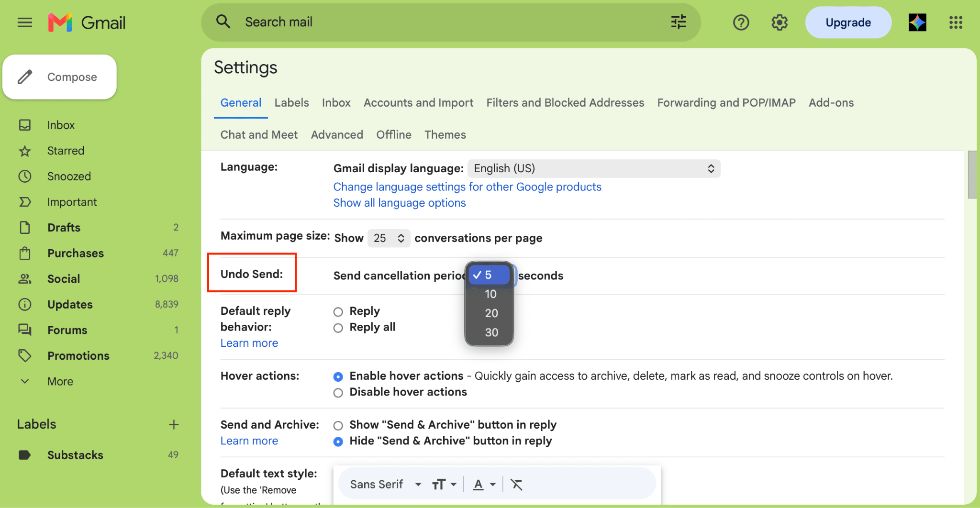Select Hide "Send & Archive" button option
This screenshot has height=508, width=980.
(x=338, y=442)
